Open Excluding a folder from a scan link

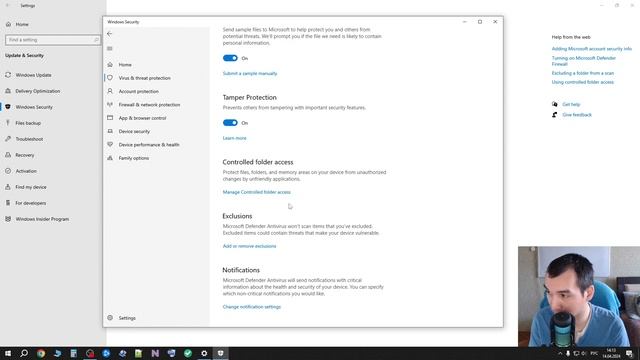click(582, 73)
